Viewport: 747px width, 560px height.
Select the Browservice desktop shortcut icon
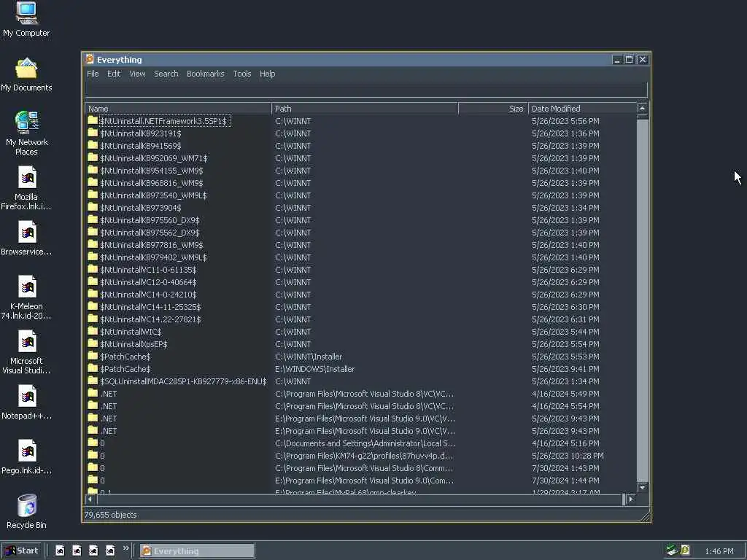27,233
